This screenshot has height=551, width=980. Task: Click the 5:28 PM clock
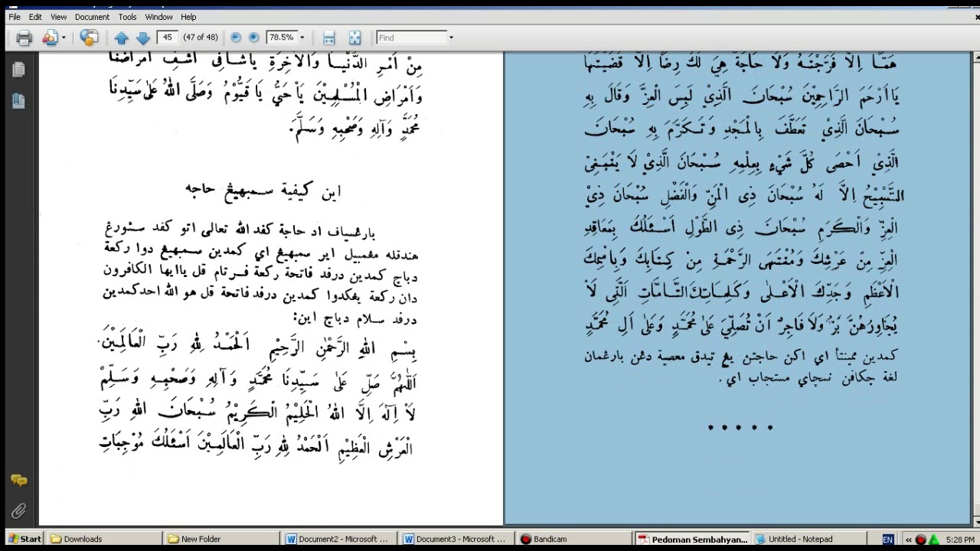click(960, 540)
